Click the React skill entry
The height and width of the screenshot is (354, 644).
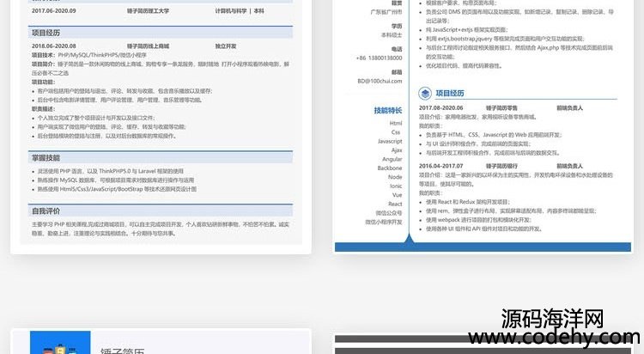coord(395,204)
